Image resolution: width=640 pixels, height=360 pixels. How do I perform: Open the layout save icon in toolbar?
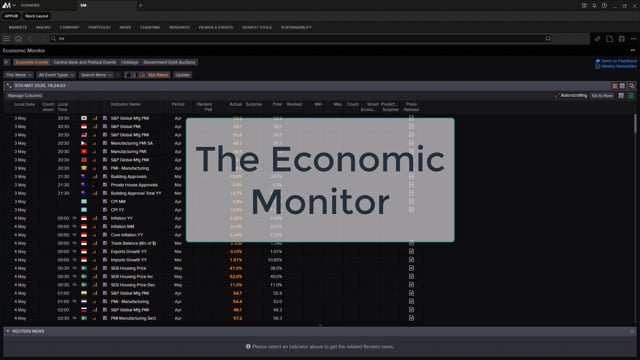[621, 38]
